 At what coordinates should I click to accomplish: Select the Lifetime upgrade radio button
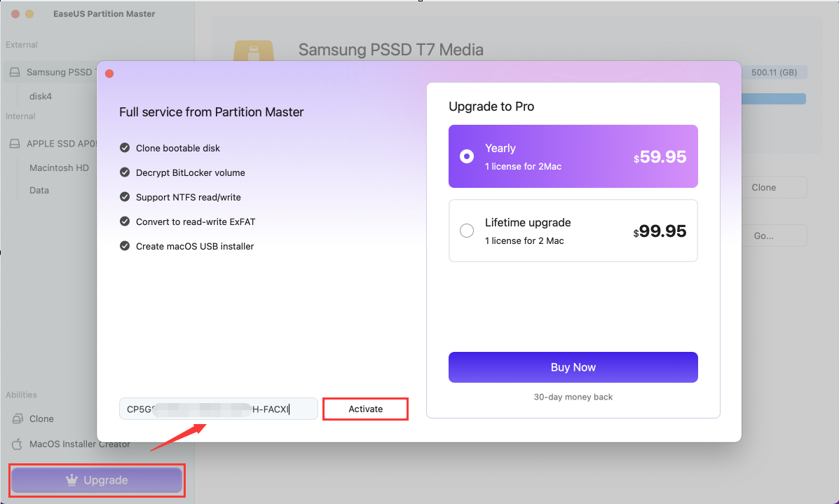(467, 231)
